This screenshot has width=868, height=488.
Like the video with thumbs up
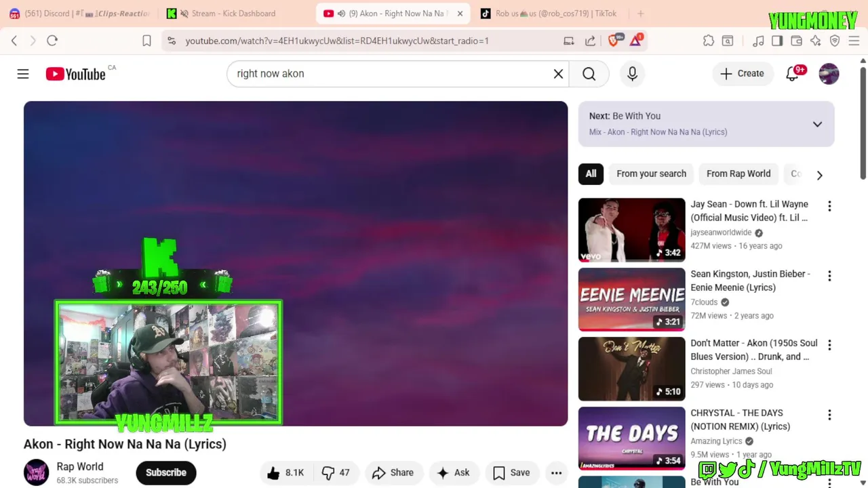click(285, 472)
